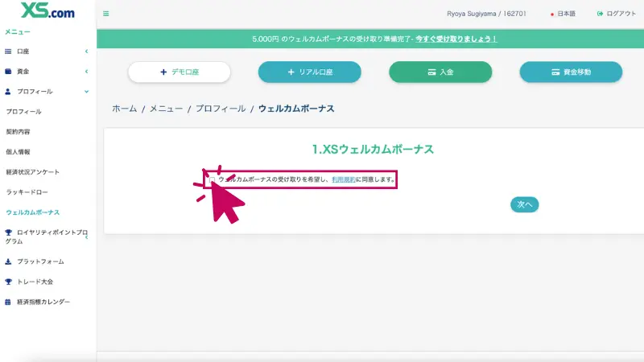Click the プラットフォーム download icon
Screen dimensions: 644x362
click(8, 261)
